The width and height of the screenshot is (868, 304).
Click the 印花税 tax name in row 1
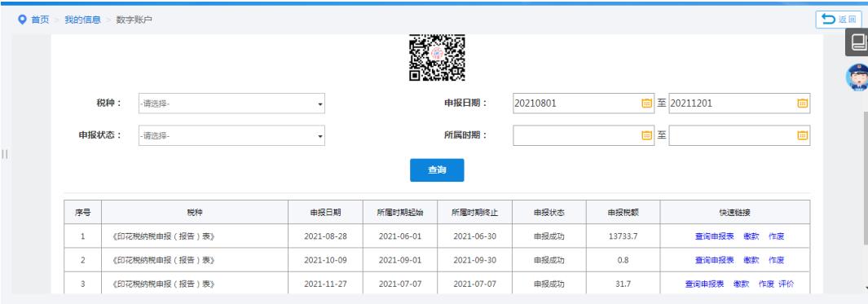[163, 236]
